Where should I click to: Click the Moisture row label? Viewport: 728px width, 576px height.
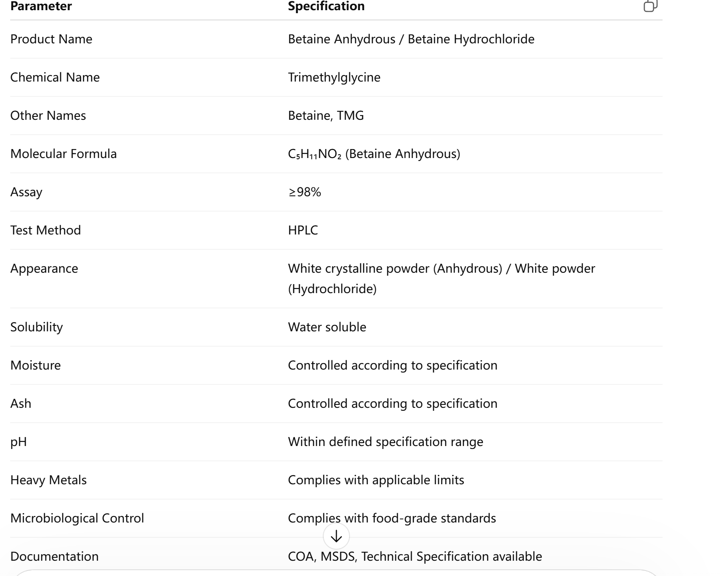36,365
